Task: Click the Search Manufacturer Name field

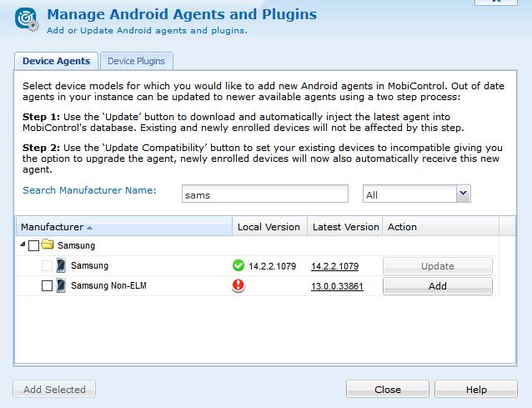Action: (x=264, y=194)
